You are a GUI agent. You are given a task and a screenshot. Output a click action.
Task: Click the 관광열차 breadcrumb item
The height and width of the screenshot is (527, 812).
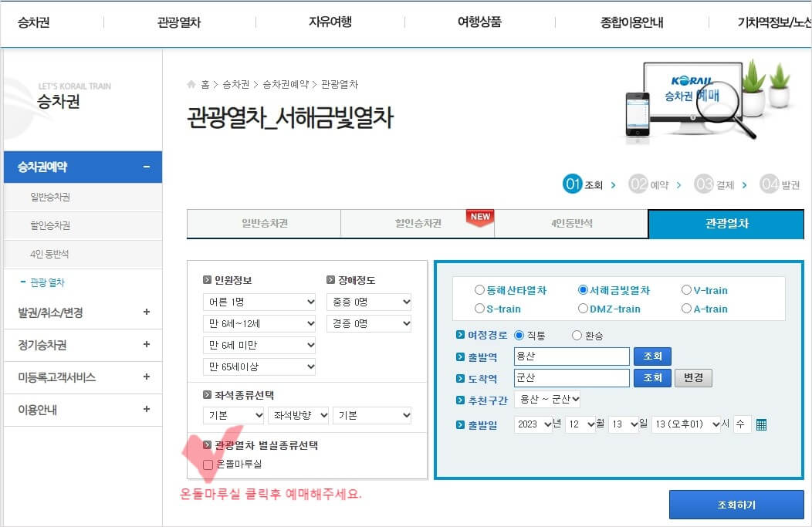340,84
